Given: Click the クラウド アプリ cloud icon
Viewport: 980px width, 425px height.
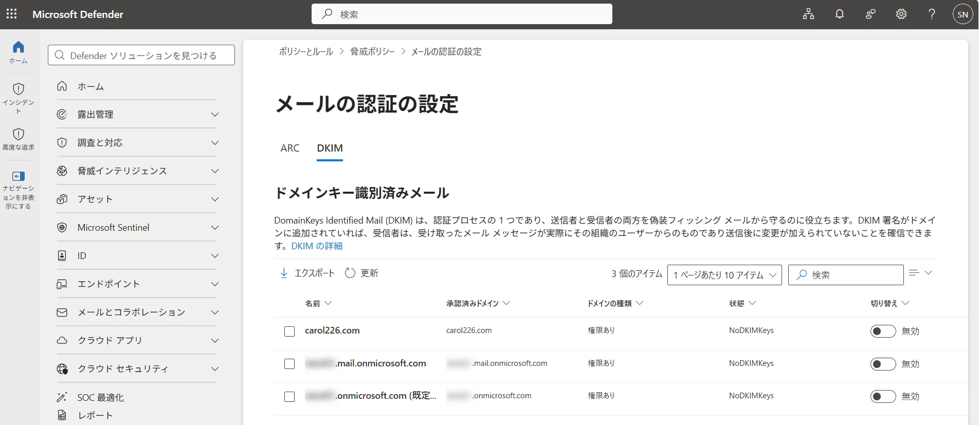Looking at the screenshot, I should [x=62, y=341].
